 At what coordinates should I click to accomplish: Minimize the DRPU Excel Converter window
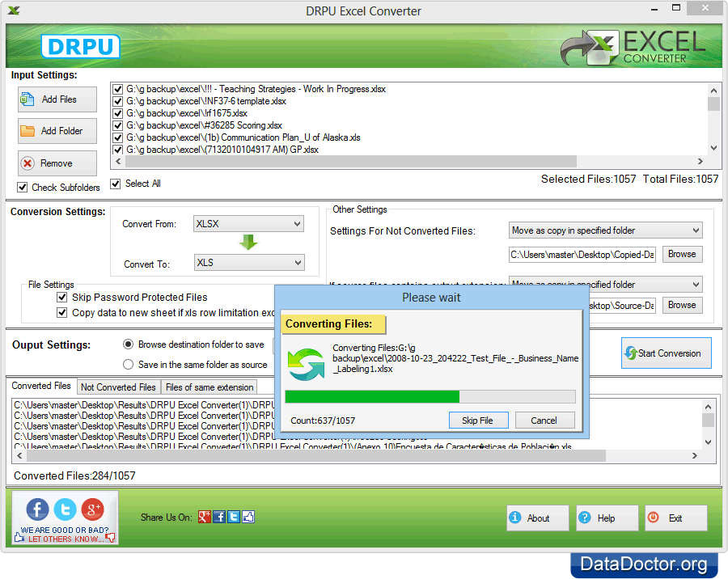(654, 8)
